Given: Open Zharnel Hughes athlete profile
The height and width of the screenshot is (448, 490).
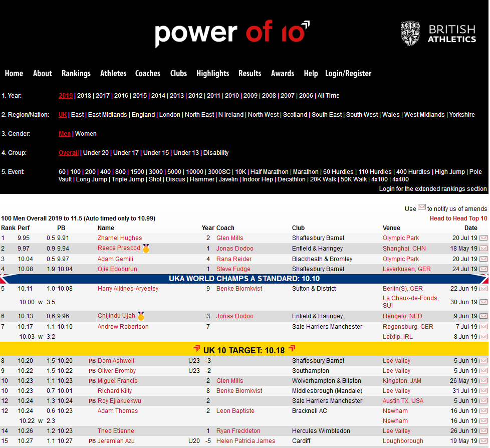Looking at the screenshot, I should (x=120, y=238).
